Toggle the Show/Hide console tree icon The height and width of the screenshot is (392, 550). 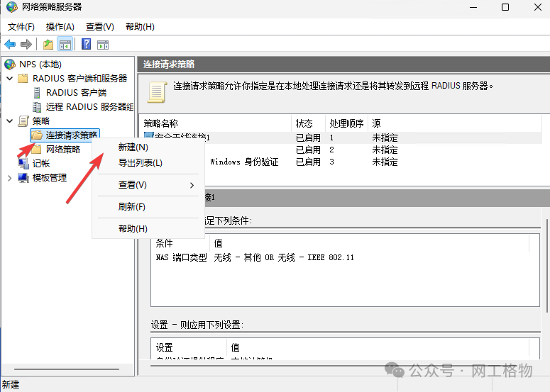65,45
